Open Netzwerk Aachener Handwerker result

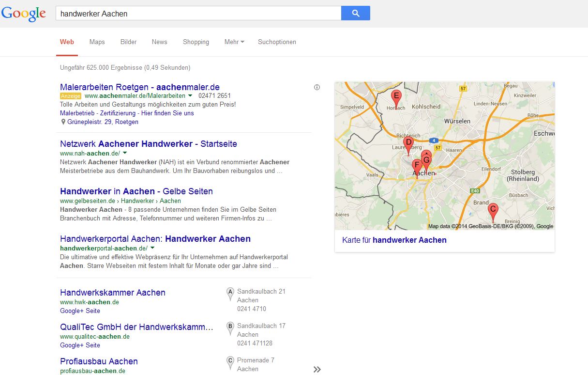point(149,144)
